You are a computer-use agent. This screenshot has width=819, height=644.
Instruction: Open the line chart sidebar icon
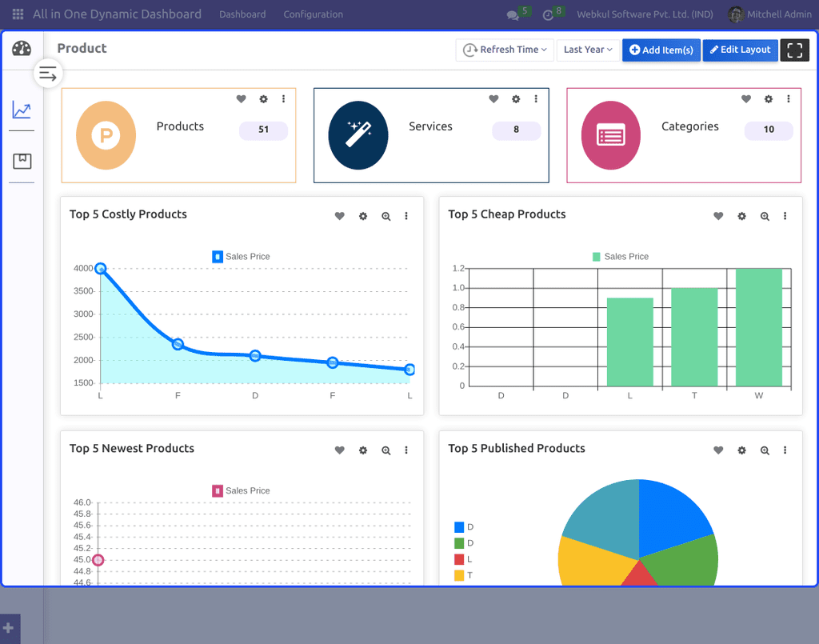point(22,110)
